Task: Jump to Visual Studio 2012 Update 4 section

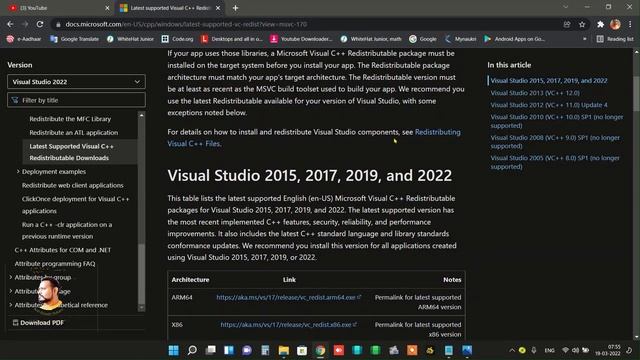Action: click(549, 105)
